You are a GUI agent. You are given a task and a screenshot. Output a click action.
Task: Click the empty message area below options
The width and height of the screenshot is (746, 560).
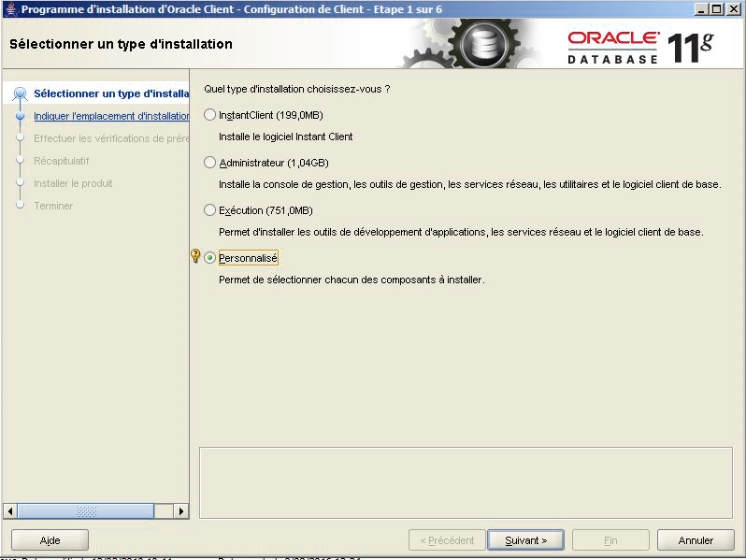466,483
